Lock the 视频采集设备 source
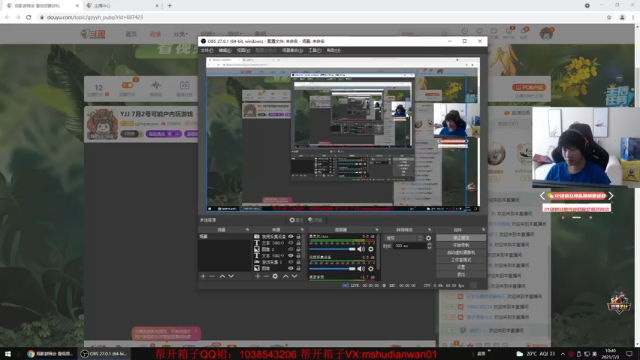 click(298, 236)
